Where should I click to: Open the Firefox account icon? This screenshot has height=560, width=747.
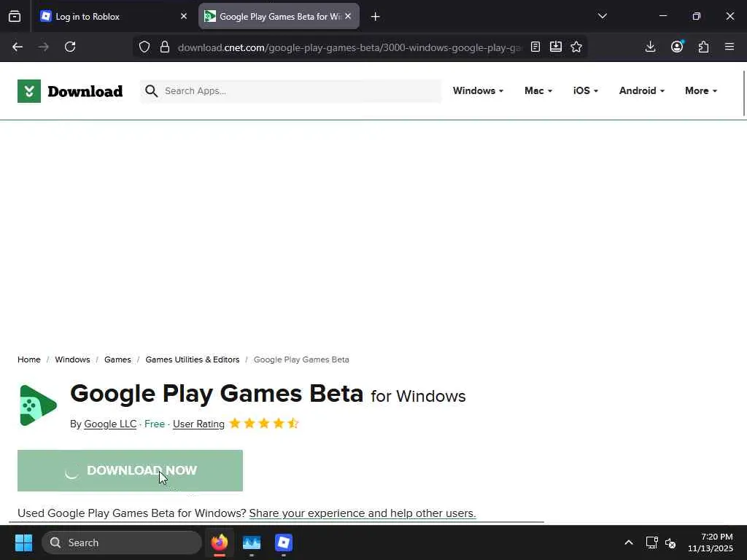pos(677,47)
